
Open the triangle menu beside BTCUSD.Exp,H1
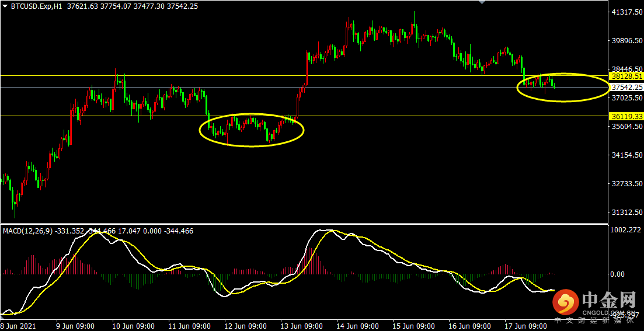click(x=5, y=6)
